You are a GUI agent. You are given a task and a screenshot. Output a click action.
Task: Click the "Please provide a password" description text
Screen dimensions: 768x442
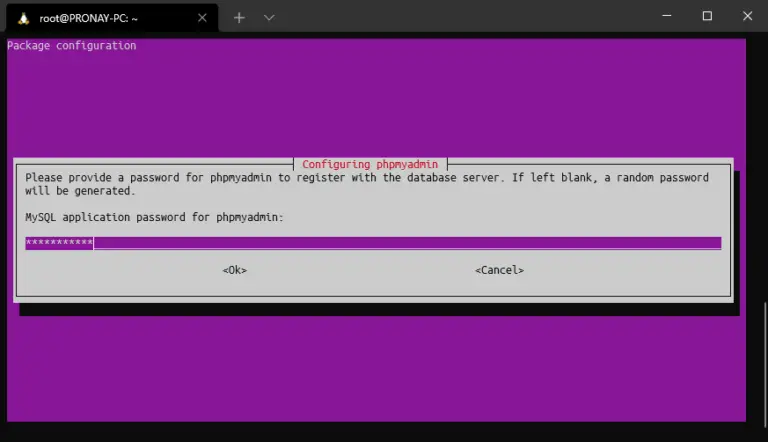(367, 184)
